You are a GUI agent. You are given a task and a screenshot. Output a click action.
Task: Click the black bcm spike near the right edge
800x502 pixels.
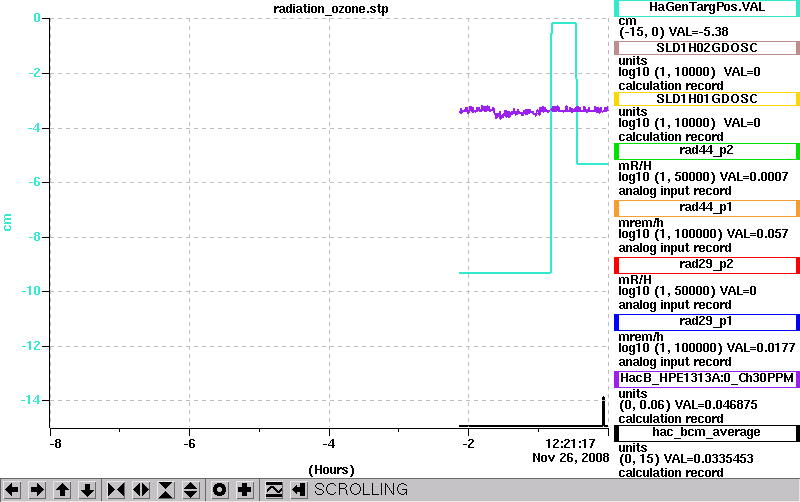coord(604,411)
